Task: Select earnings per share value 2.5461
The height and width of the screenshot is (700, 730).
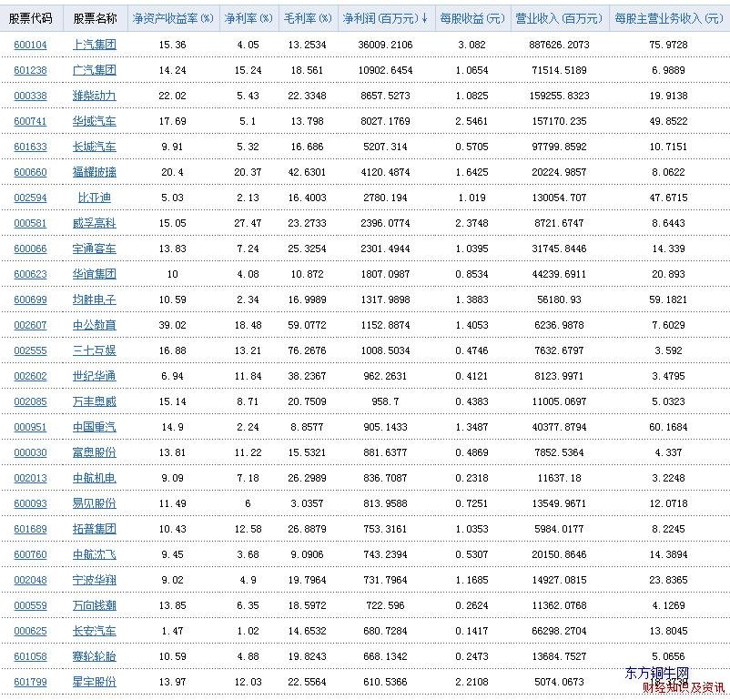Action: [472, 122]
